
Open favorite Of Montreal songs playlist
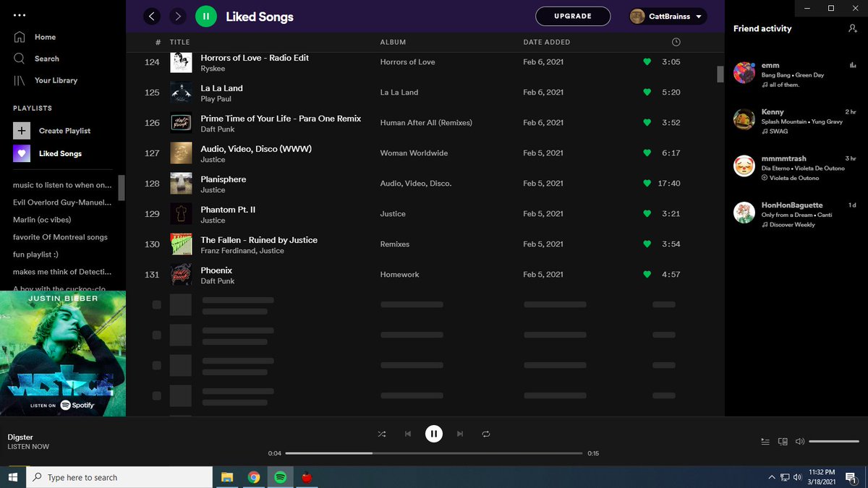tap(60, 237)
